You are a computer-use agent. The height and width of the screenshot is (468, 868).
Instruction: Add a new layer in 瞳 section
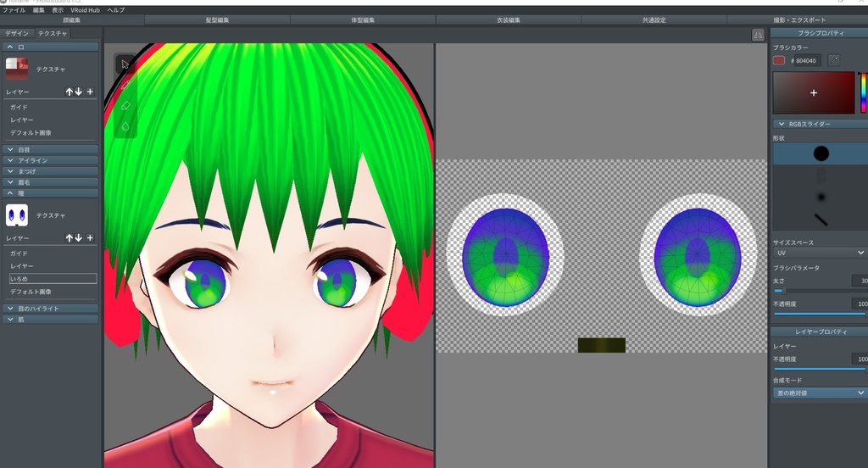click(90, 238)
